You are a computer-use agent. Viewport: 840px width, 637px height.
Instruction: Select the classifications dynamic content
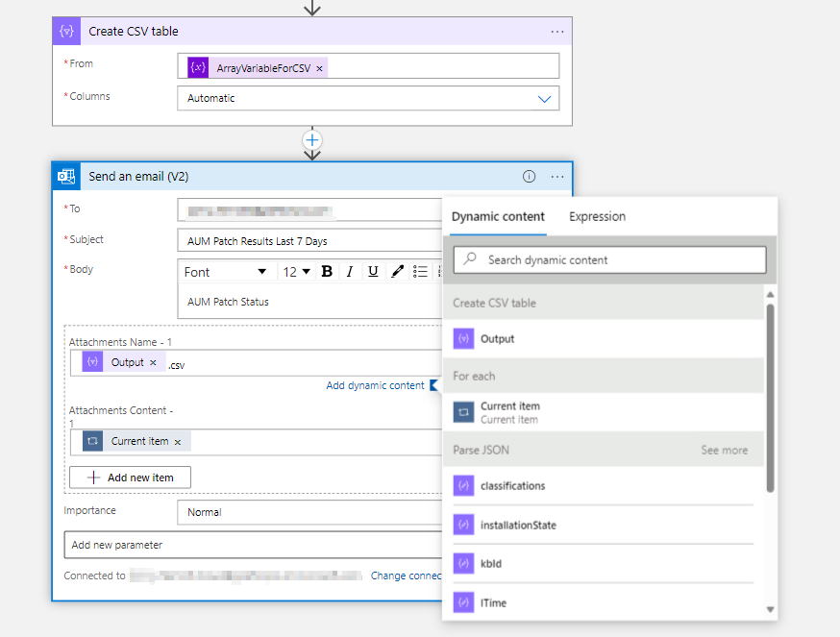(x=604, y=486)
